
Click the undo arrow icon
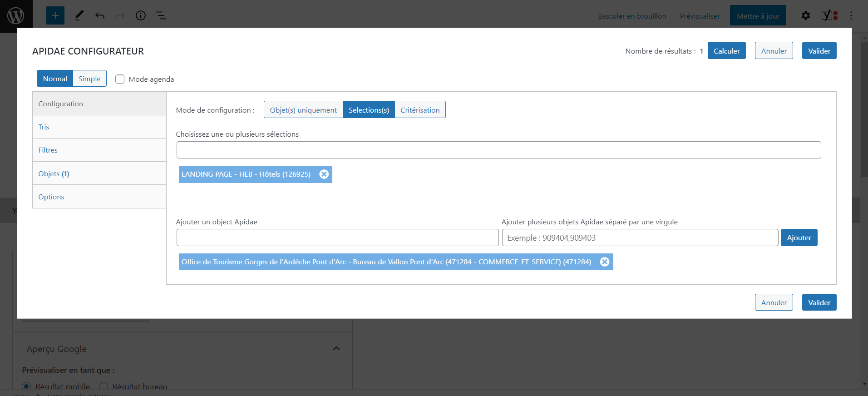[100, 16]
